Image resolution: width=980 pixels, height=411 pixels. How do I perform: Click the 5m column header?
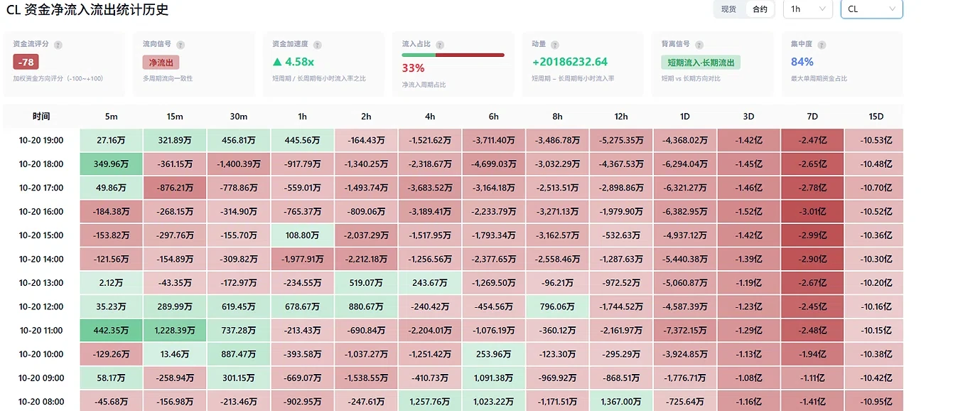[111, 117]
